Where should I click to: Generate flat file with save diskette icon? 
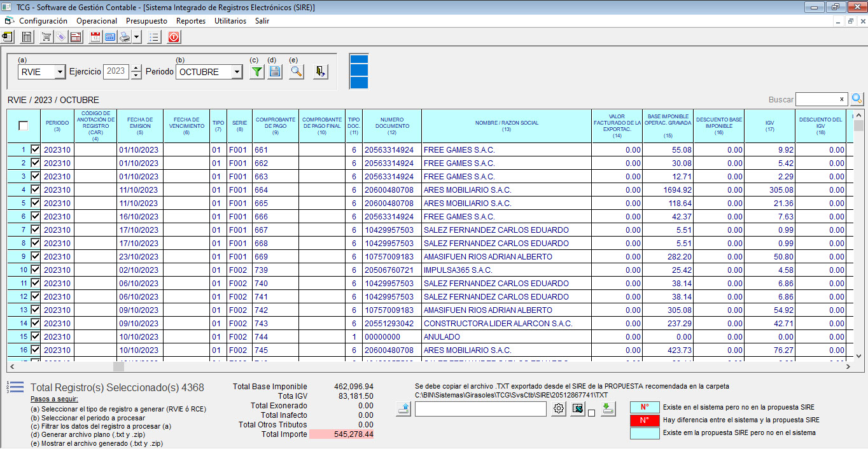[x=275, y=72]
